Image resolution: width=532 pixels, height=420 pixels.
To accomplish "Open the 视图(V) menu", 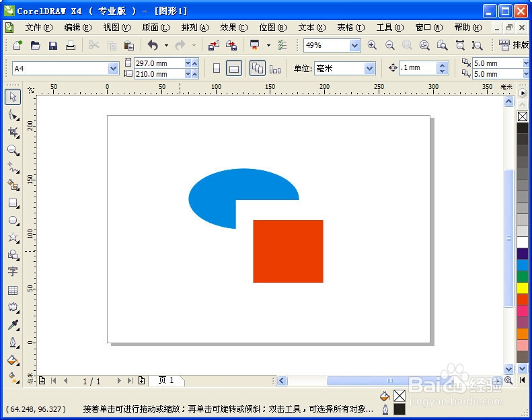I will pyautogui.click(x=117, y=28).
